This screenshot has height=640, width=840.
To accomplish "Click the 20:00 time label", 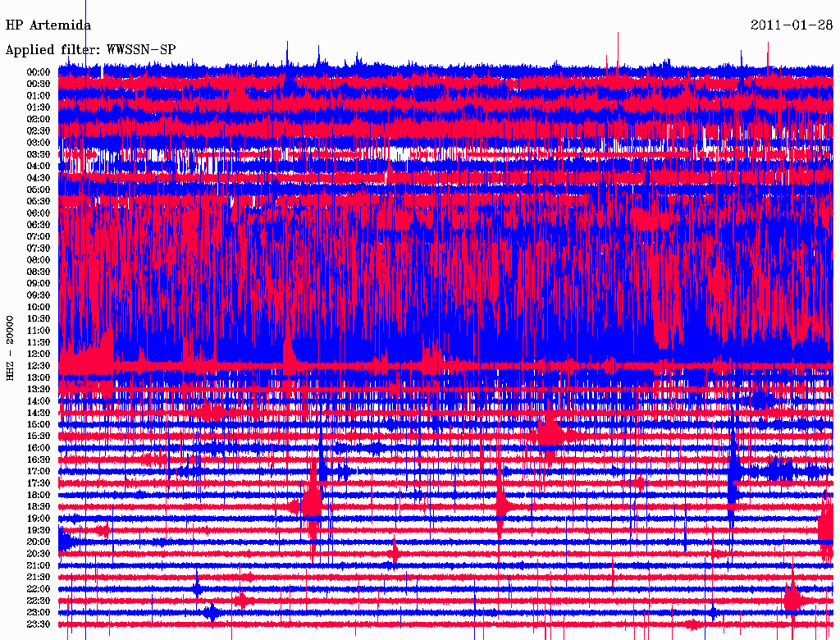I will pos(39,542).
